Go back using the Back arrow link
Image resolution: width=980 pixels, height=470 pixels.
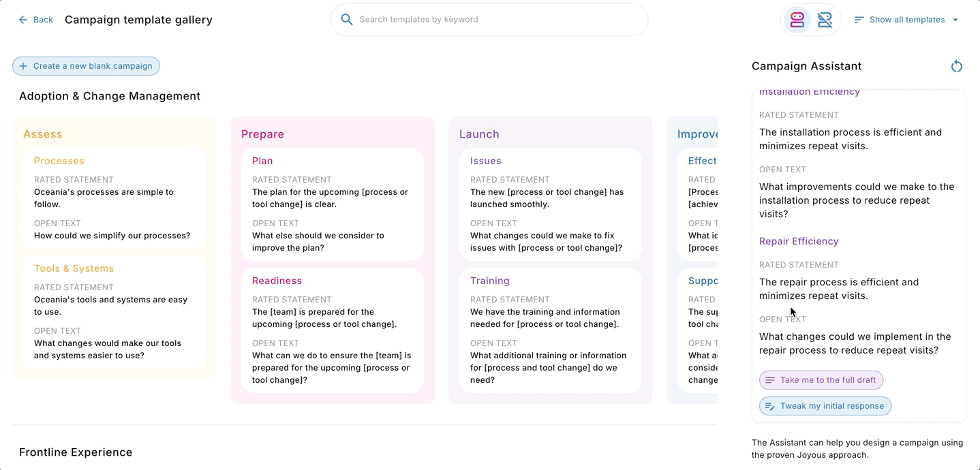(x=35, y=20)
